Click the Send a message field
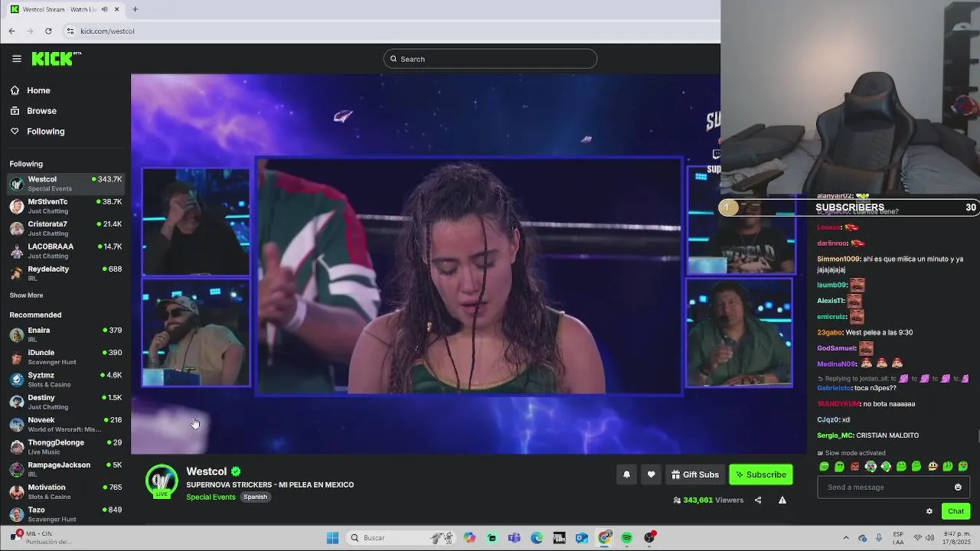Viewport: 980px width, 551px height. pos(893,487)
